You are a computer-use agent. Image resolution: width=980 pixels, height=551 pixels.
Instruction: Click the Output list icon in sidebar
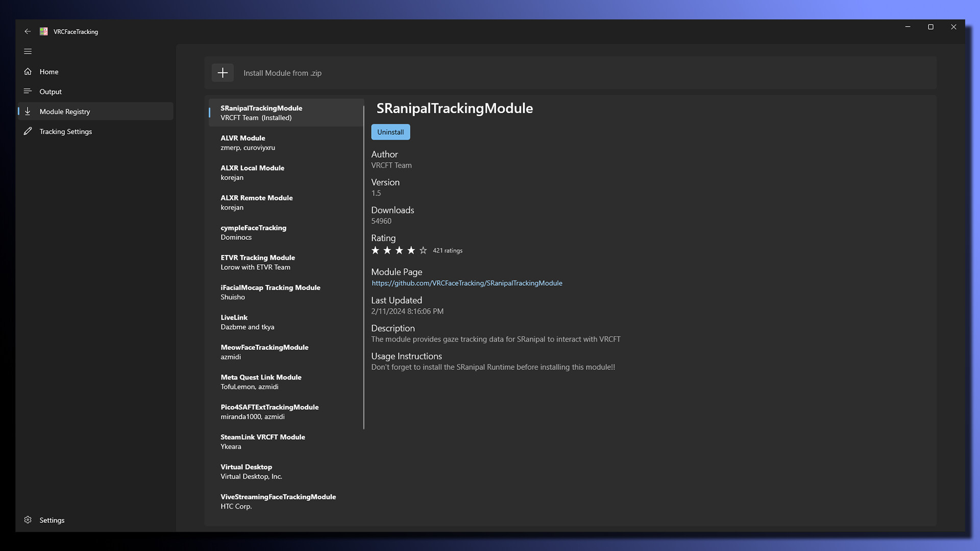pos(28,91)
